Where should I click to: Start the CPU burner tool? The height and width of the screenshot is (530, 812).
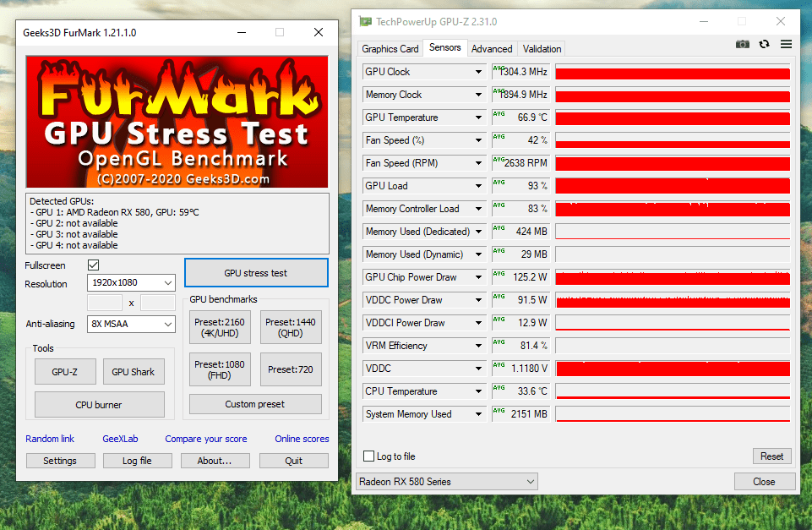[x=100, y=405]
